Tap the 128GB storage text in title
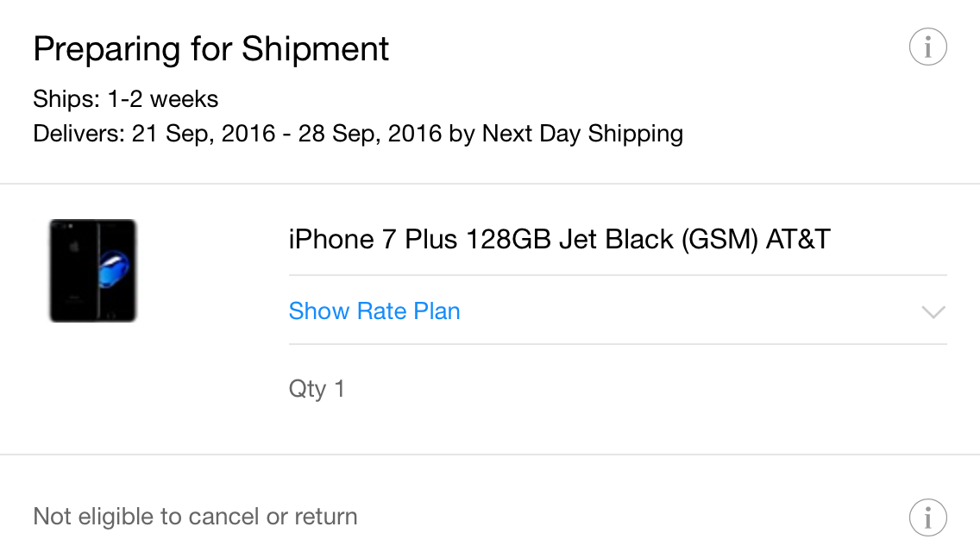Image resolution: width=980 pixels, height=552 pixels. coord(508,240)
